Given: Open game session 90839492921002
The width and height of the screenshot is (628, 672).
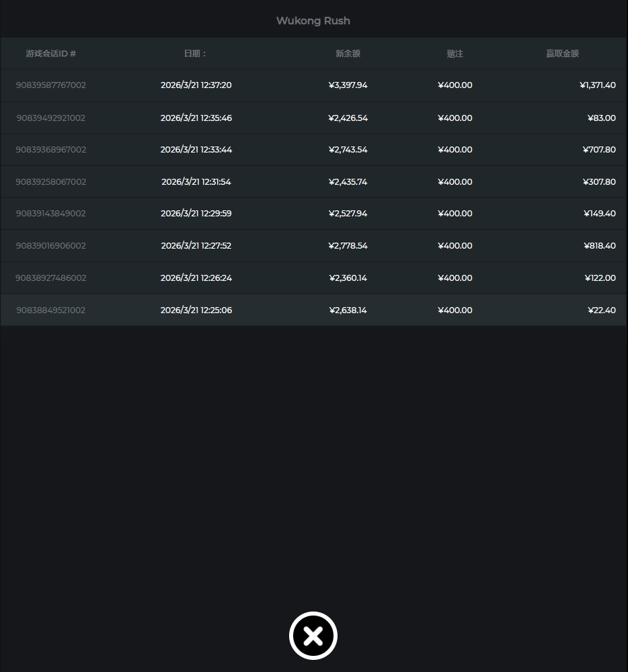Looking at the screenshot, I should (51, 118).
